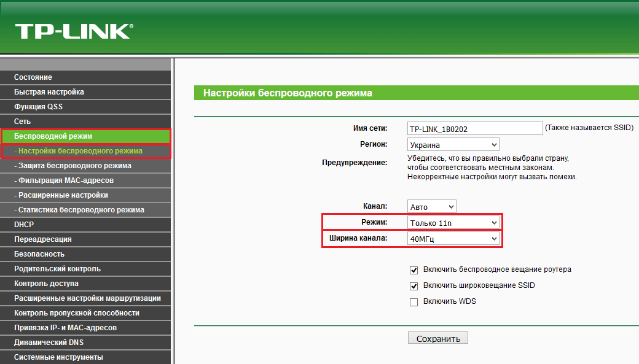The height and width of the screenshot is (364, 639).
Task: Open Родительский контроль menu
Action: tap(85, 269)
